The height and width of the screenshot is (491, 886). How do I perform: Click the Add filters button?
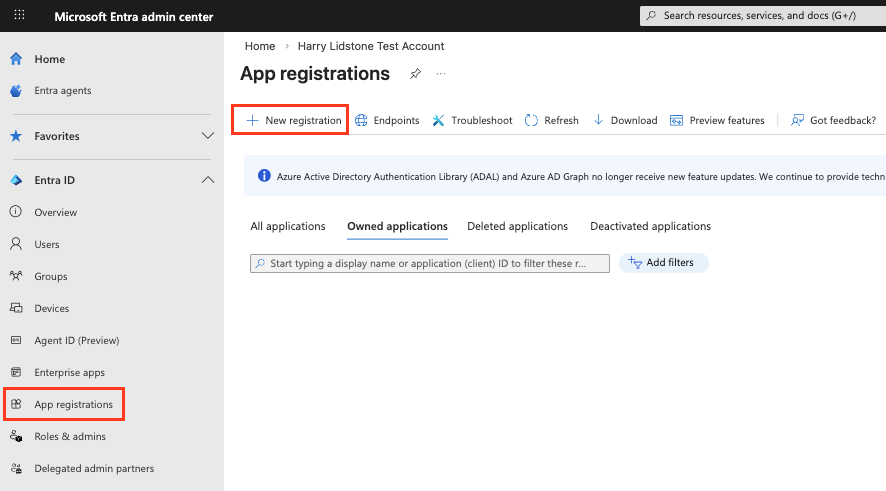[663, 263]
